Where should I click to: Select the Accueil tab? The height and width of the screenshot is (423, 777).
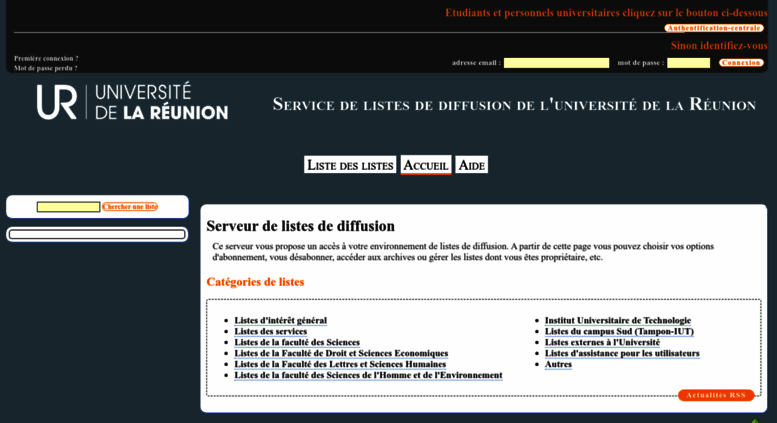426,165
